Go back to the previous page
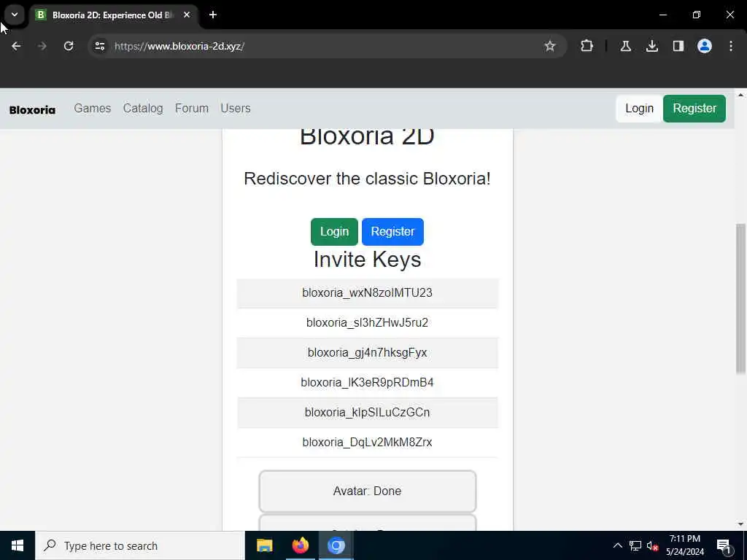 [x=16, y=46]
